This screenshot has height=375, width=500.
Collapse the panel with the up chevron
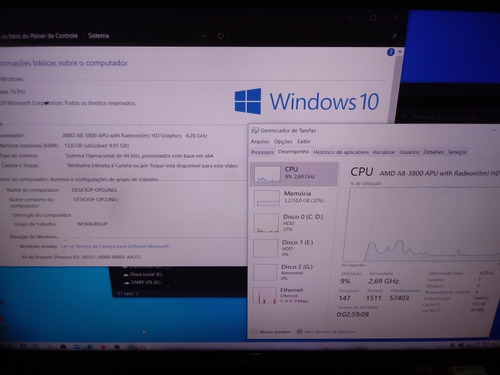(x=399, y=52)
